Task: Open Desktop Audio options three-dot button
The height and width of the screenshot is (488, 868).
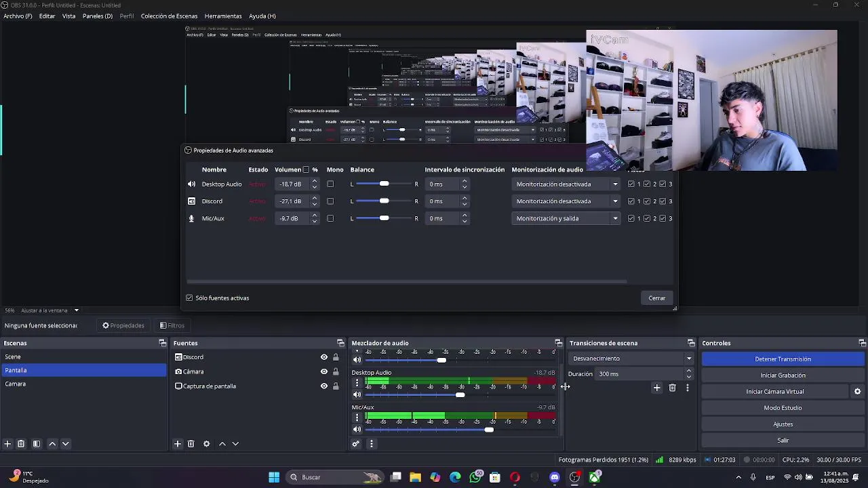Action: 357,383
